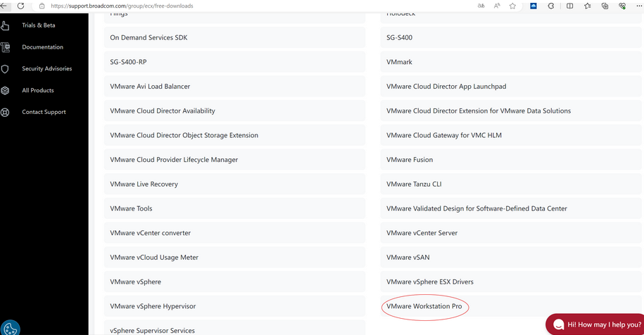Select VMware Cloud Gateway for VMC HLM

point(512,135)
